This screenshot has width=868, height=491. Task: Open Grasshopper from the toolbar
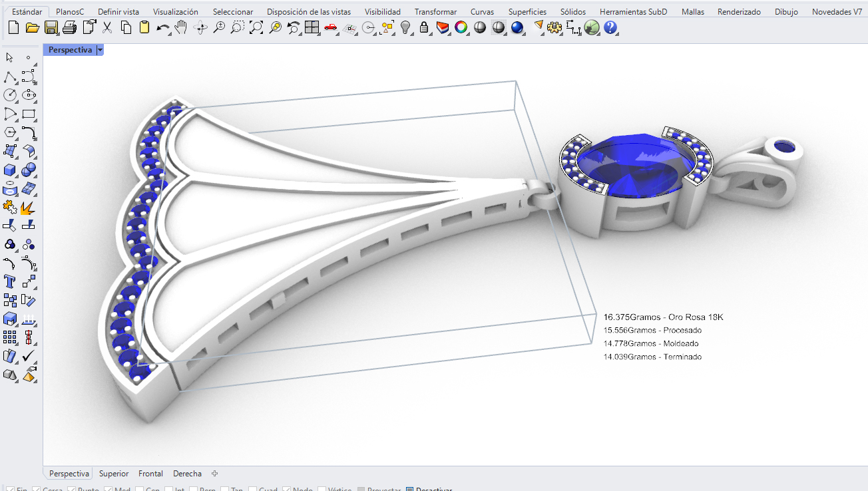coord(592,27)
